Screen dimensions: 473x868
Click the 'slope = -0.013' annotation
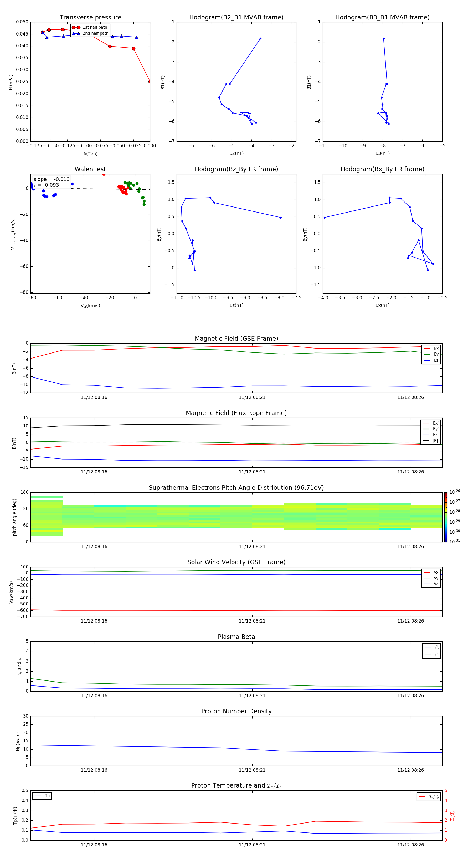coord(52,179)
